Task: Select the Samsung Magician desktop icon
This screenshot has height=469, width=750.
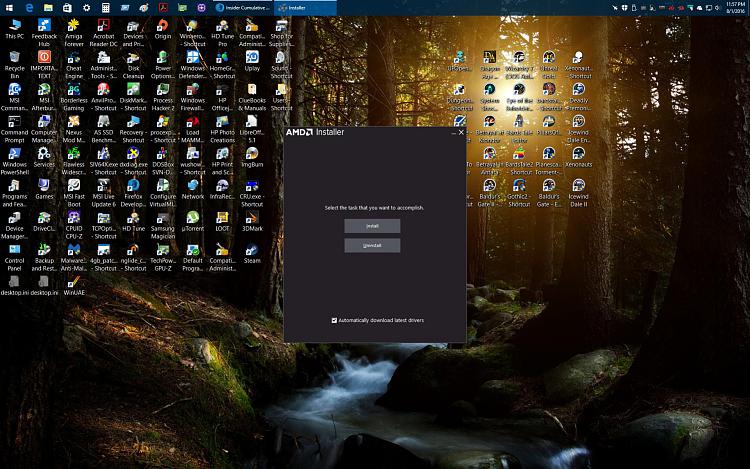Action: [163, 225]
